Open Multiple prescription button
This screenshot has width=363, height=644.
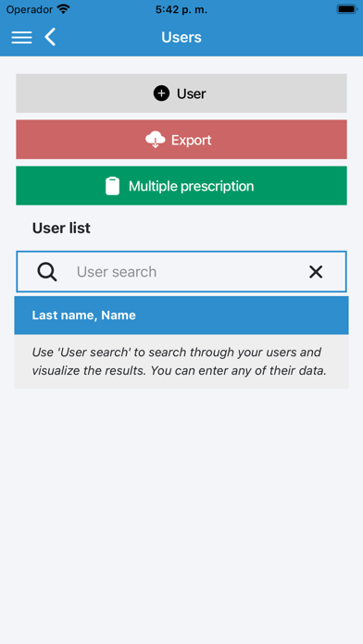pyautogui.click(x=181, y=186)
